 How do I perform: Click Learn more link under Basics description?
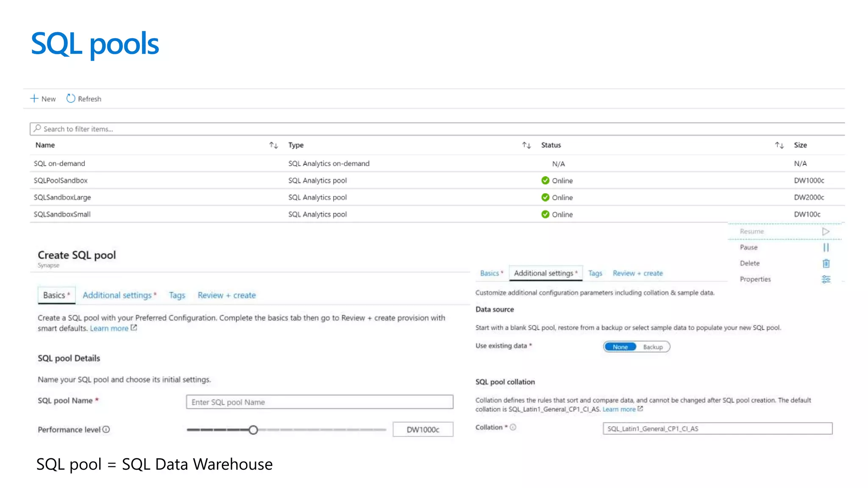pyautogui.click(x=109, y=328)
